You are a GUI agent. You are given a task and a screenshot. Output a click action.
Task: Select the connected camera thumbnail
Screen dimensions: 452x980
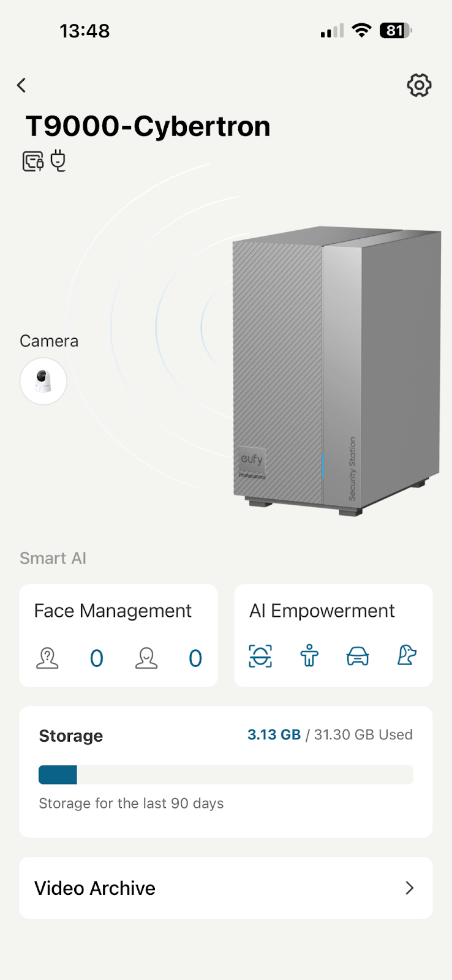click(43, 381)
